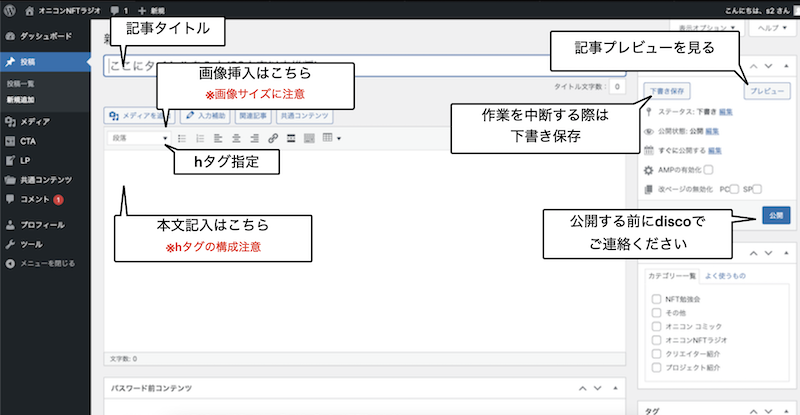
Task: Check the NFT勉強会 category
Action: click(656, 299)
